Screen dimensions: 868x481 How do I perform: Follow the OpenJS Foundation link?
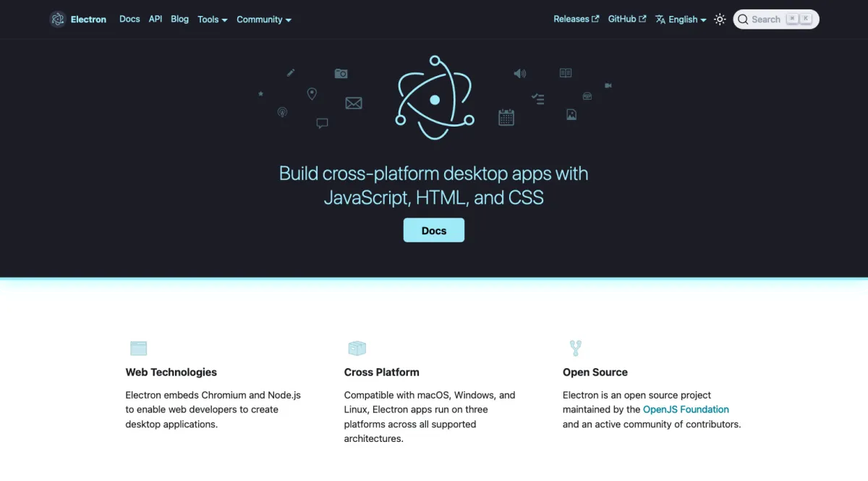tap(686, 409)
